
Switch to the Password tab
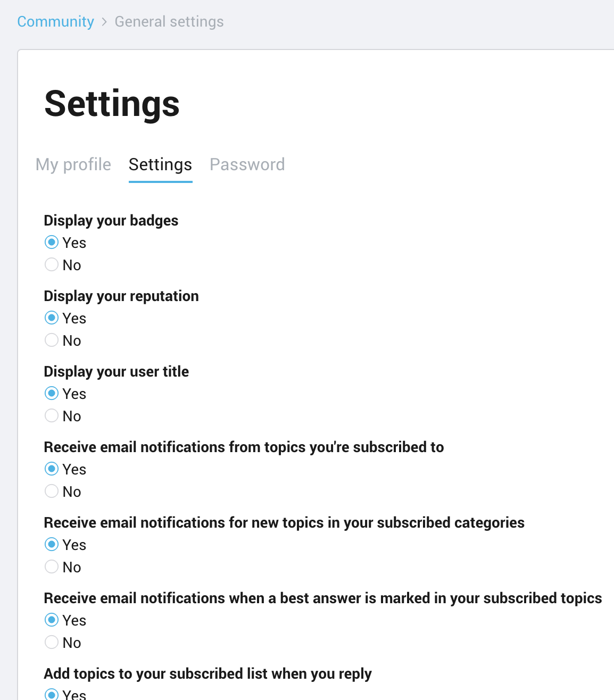click(x=247, y=164)
